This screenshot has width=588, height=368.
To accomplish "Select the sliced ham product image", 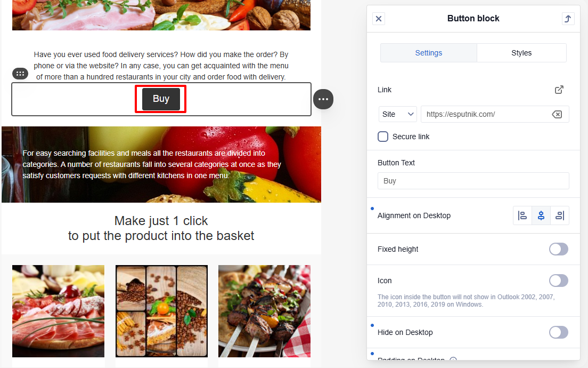I will pyautogui.click(x=58, y=311).
